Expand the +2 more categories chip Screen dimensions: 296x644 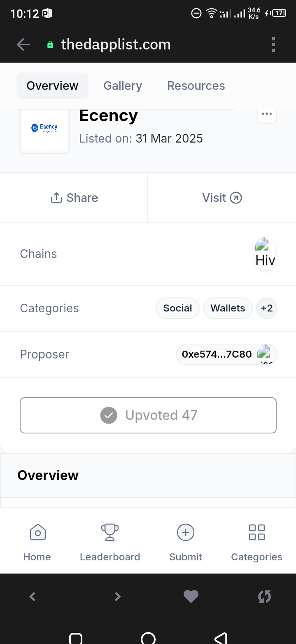tap(267, 308)
